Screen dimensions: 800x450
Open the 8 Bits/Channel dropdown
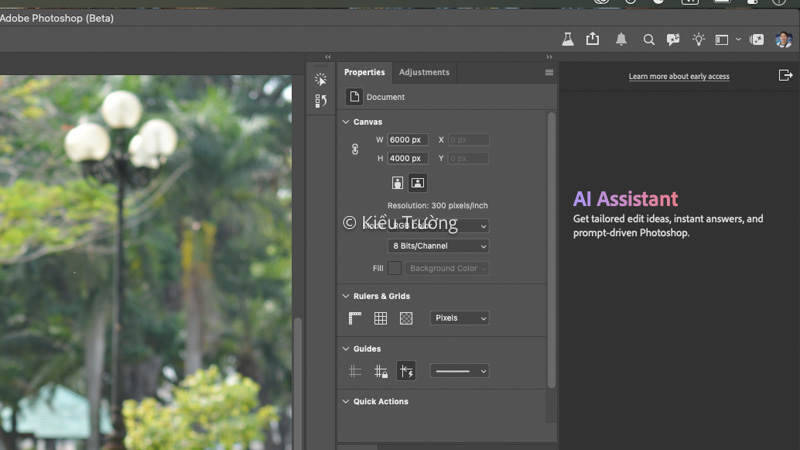click(x=438, y=246)
